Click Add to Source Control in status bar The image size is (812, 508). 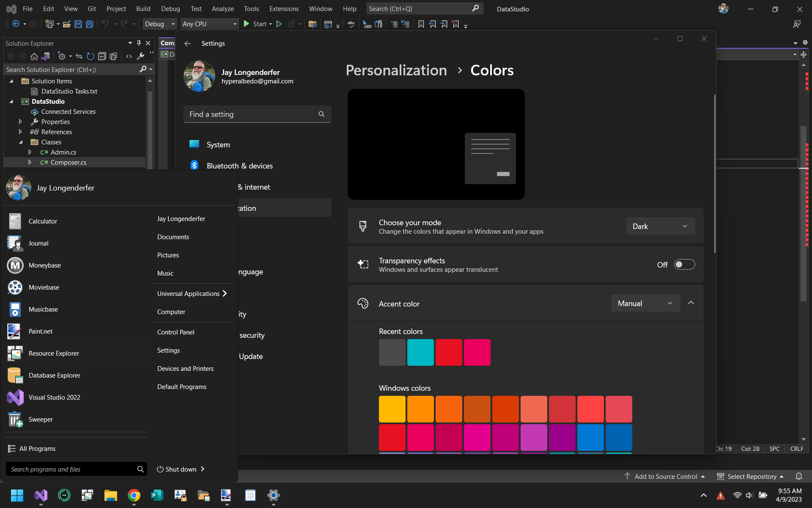click(665, 477)
